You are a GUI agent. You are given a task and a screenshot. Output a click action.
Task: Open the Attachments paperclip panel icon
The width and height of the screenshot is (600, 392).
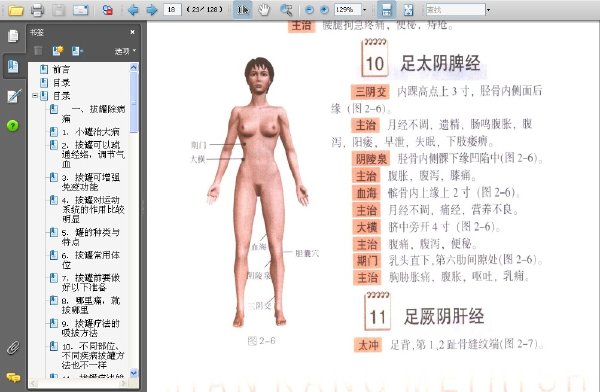tap(13, 348)
